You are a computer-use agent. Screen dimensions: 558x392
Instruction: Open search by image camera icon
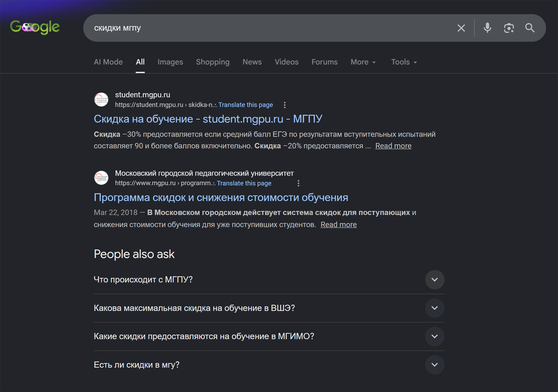[508, 28]
